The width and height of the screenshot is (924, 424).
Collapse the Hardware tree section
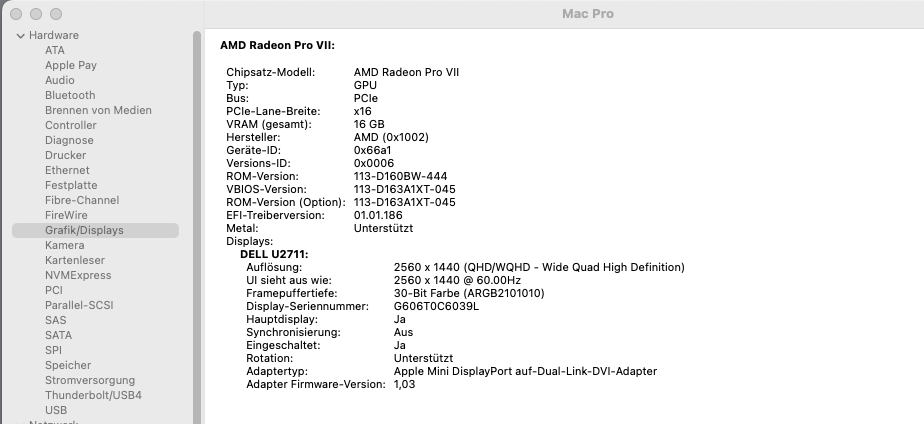coord(21,36)
